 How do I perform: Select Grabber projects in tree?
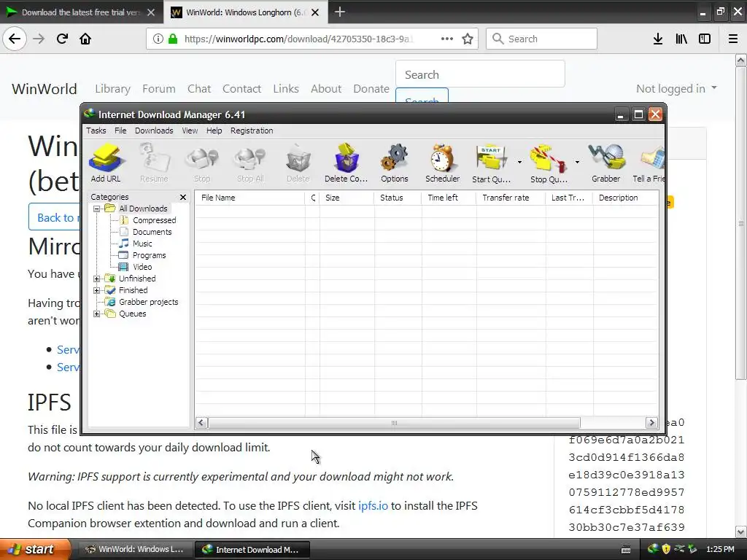tap(148, 302)
